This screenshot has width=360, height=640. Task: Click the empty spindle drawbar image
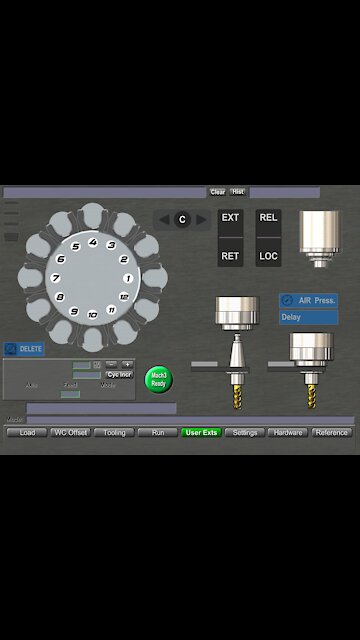click(x=319, y=239)
